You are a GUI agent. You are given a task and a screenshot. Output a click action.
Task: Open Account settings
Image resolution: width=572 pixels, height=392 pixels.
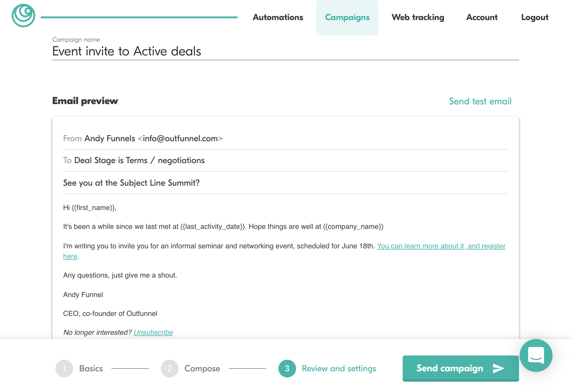(482, 17)
